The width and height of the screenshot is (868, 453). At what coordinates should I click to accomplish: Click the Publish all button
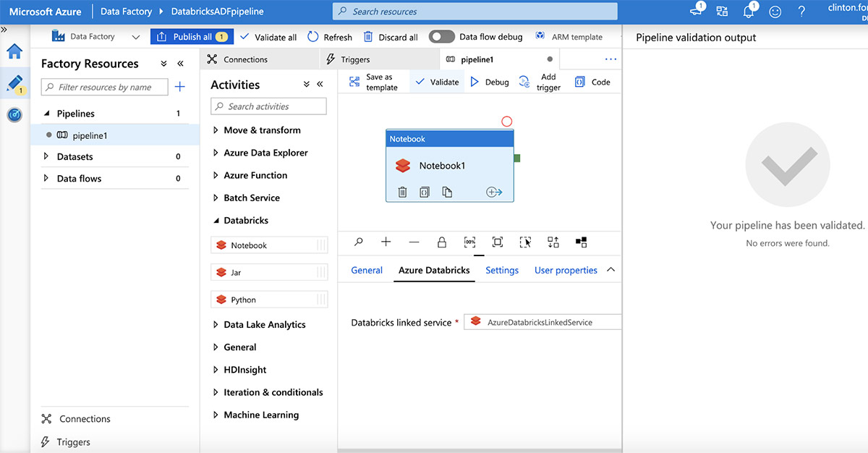point(192,37)
